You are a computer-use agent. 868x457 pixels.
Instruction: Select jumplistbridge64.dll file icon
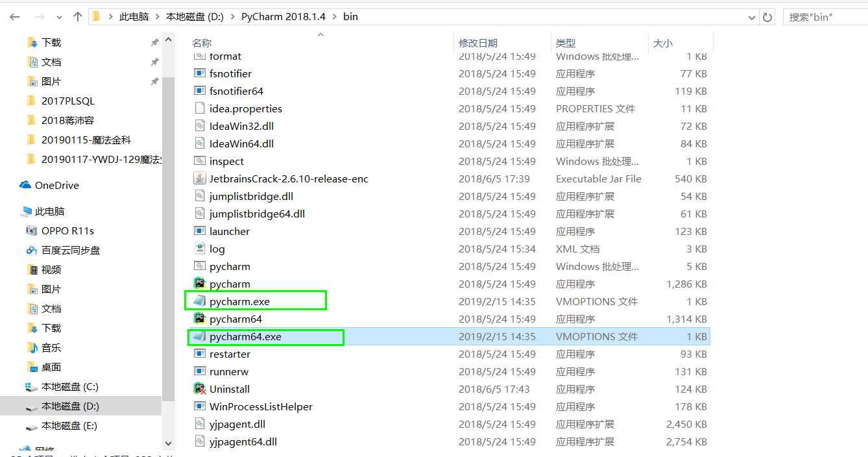200,214
